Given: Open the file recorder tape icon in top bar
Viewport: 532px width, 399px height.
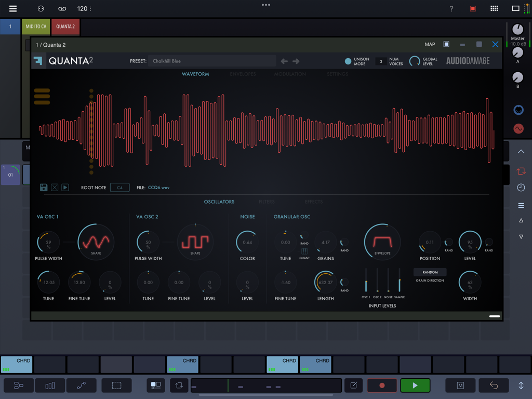Looking at the screenshot, I should [62, 8].
